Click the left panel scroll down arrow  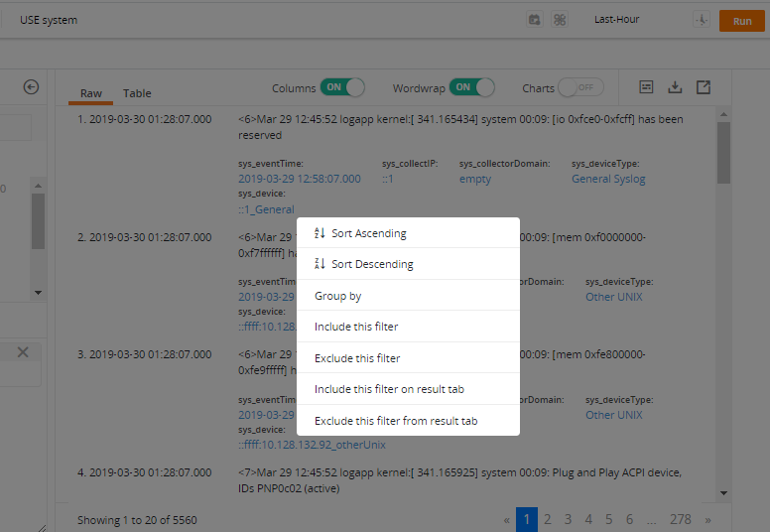coord(39,293)
